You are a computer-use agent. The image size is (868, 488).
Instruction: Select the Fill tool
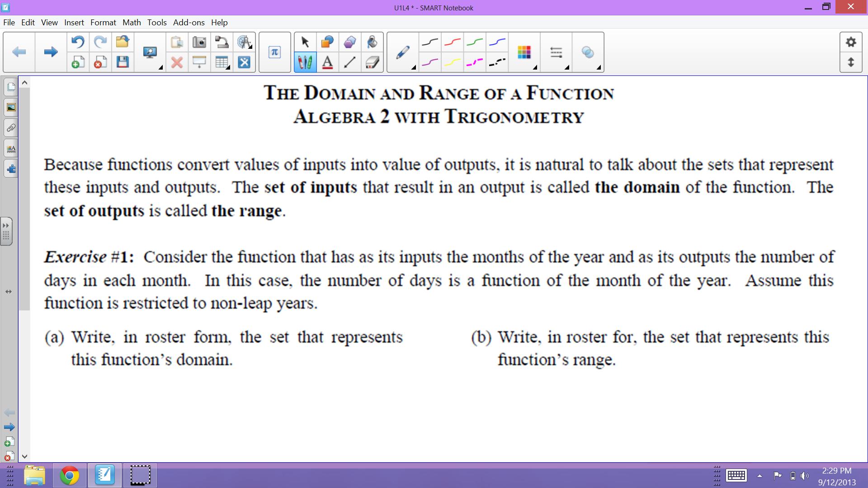point(372,42)
